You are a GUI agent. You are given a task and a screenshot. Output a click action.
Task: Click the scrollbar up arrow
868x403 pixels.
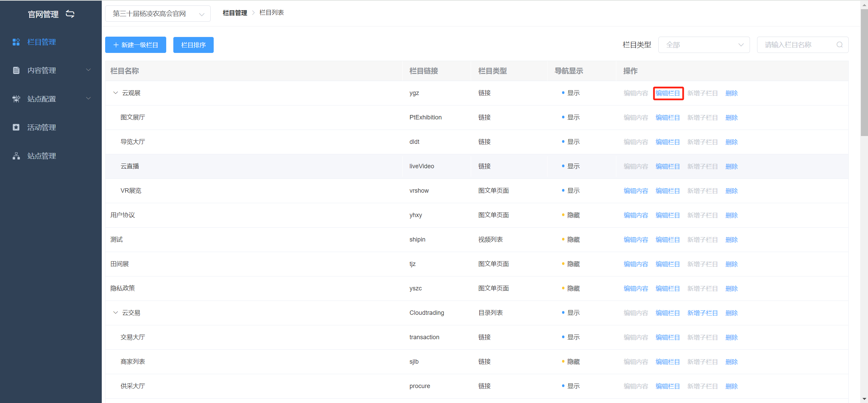coord(864,5)
